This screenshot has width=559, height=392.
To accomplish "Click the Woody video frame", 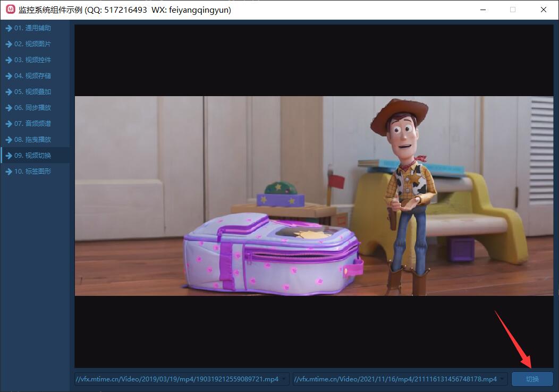I will click(x=314, y=195).
